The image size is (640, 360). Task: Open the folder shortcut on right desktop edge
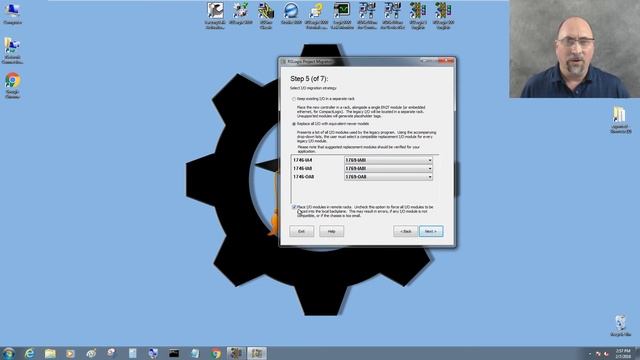tap(620, 120)
